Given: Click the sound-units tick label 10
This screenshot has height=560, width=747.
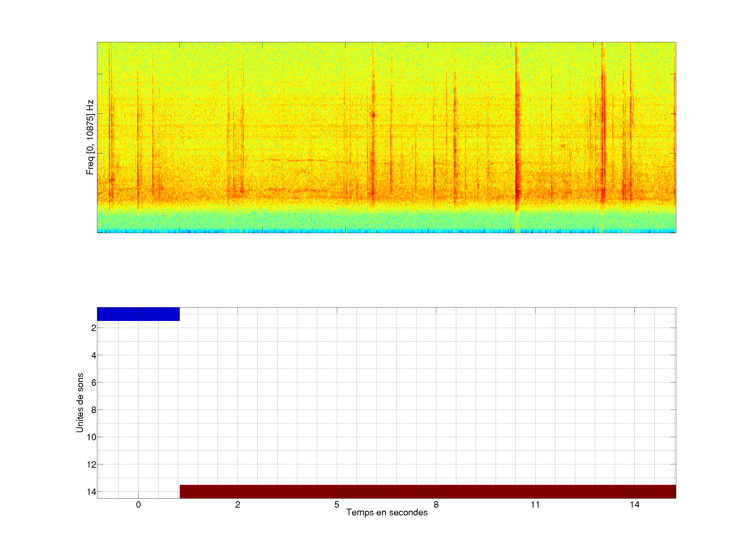Looking at the screenshot, I should (92, 437).
